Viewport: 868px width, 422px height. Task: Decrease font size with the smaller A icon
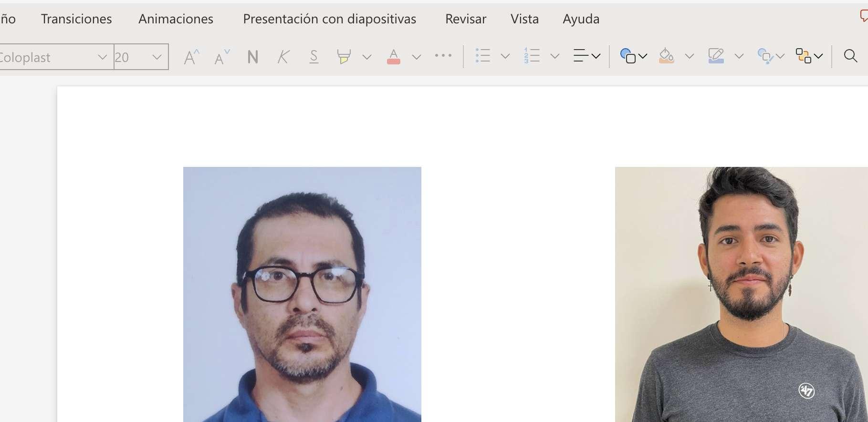pos(222,57)
